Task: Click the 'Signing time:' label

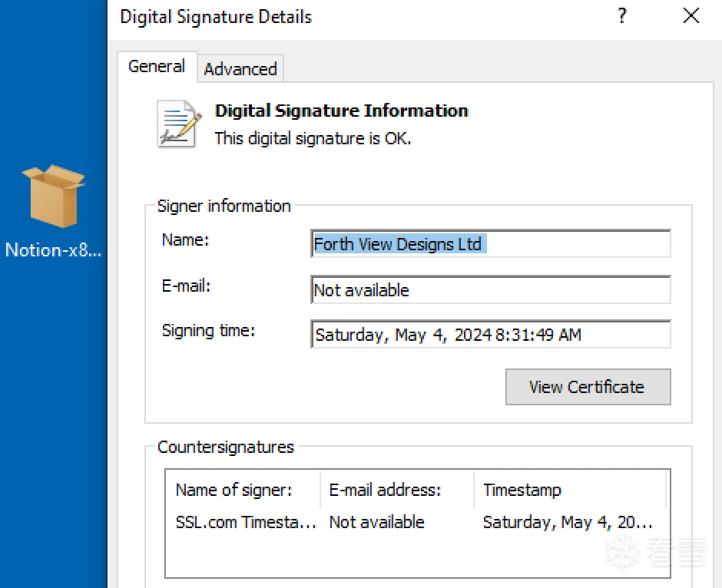Action: [x=208, y=331]
